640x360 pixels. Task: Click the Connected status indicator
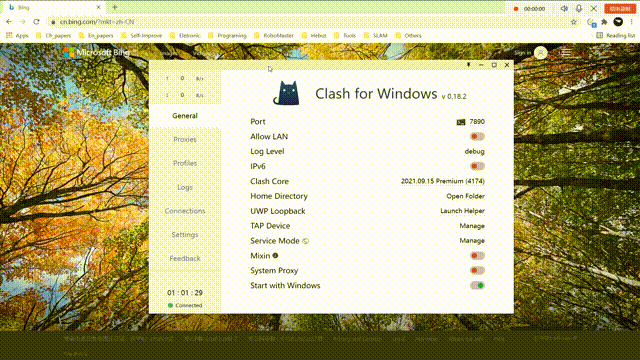coord(185,305)
